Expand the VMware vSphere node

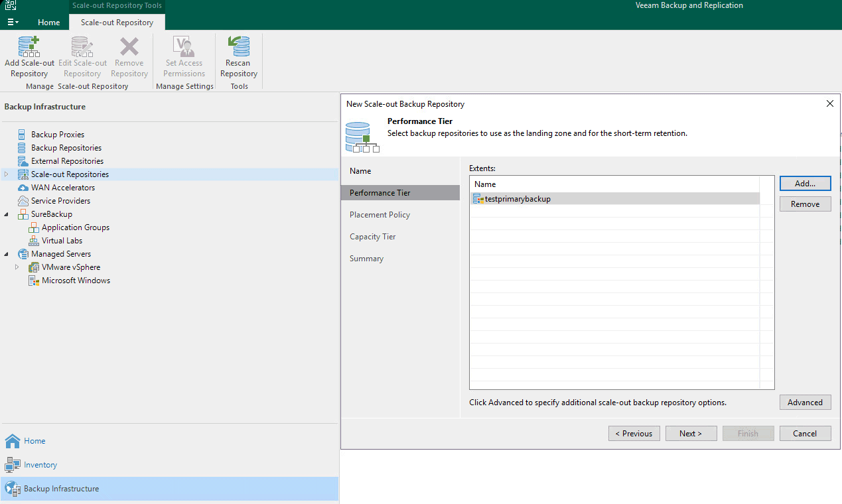pos(17,267)
